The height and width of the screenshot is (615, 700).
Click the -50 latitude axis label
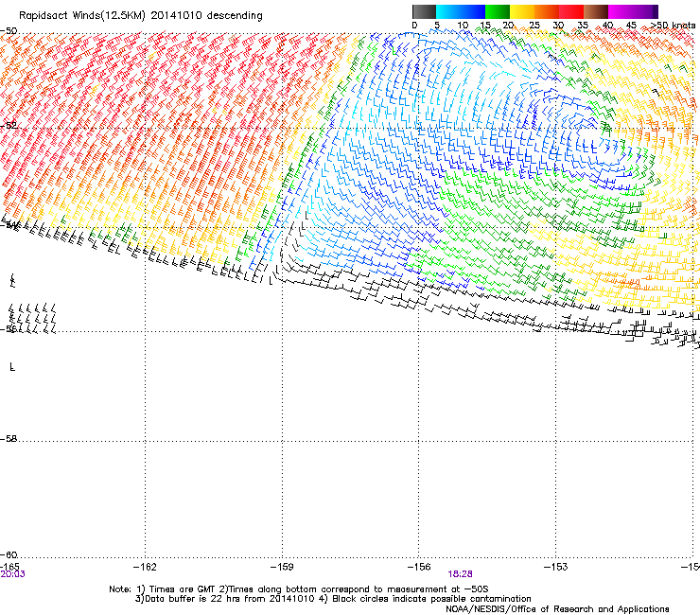tap(9, 31)
